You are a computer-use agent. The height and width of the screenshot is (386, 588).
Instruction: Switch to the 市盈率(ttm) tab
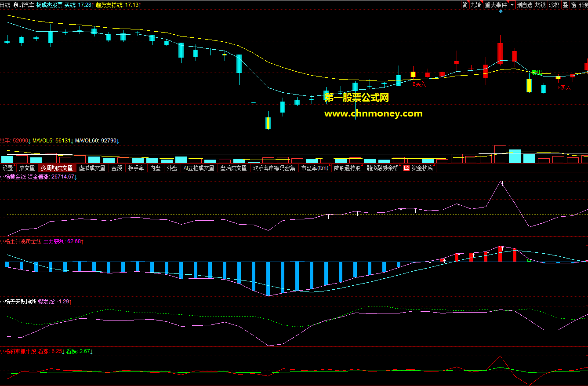(315, 168)
